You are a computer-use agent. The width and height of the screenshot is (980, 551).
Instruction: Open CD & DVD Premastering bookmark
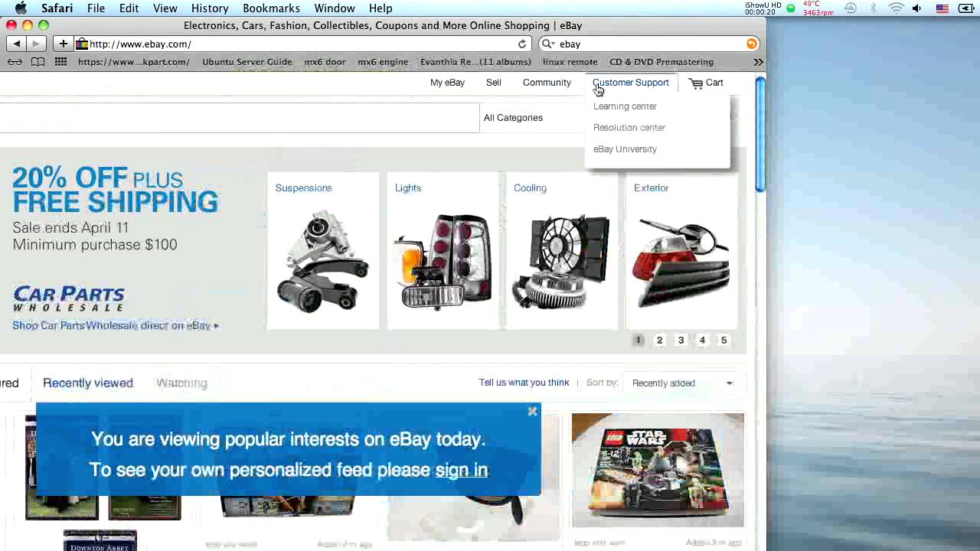pos(661,62)
